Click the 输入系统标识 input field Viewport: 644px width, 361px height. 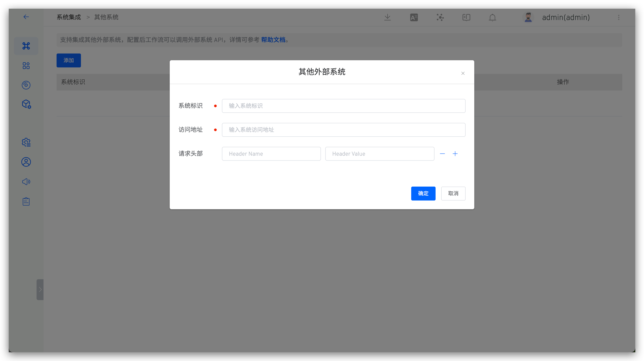coord(343,106)
